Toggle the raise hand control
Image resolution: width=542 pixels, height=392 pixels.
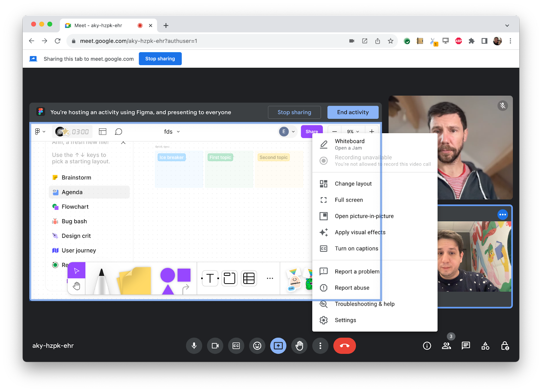(x=299, y=346)
